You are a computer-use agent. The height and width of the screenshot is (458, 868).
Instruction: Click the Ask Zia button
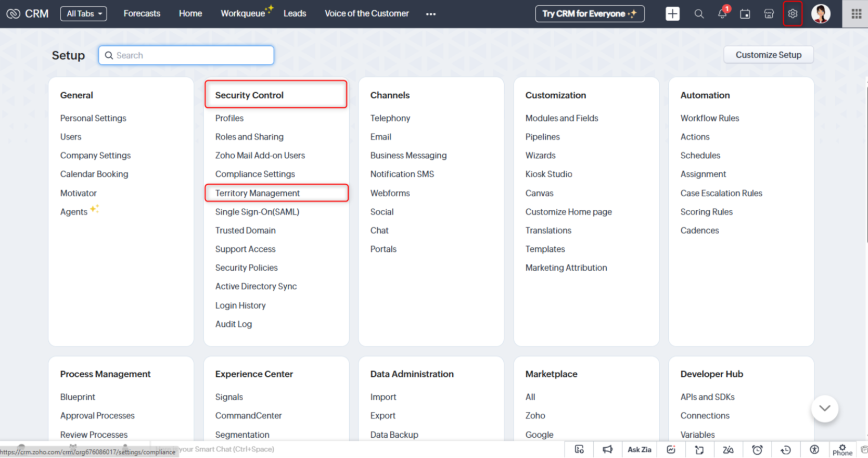click(x=639, y=450)
